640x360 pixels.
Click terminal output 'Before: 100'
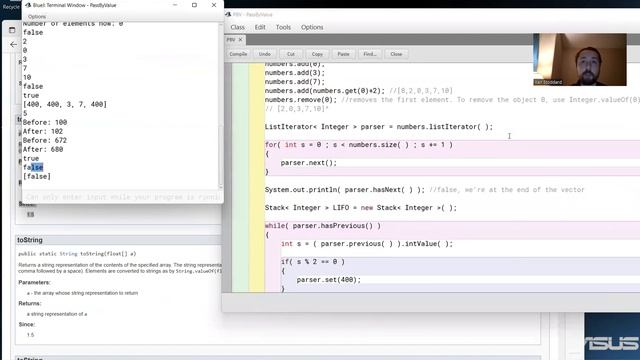click(x=45, y=122)
